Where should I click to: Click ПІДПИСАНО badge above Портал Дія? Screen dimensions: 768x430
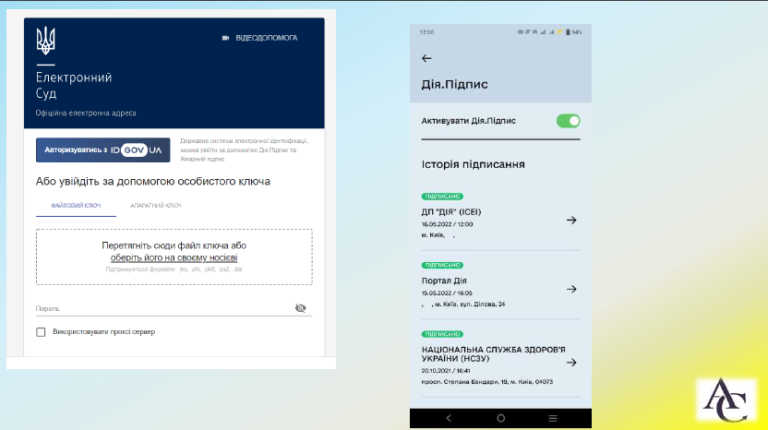(x=442, y=265)
